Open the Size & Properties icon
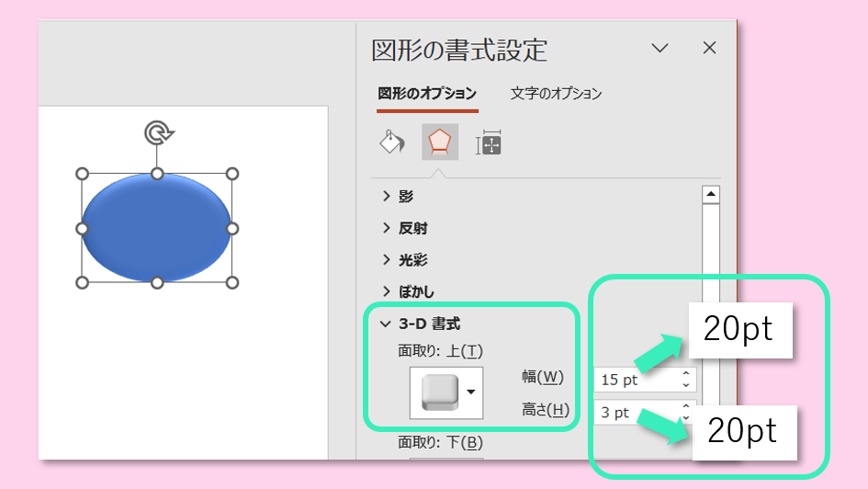Viewport: 868px width, 489px height. click(x=488, y=143)
